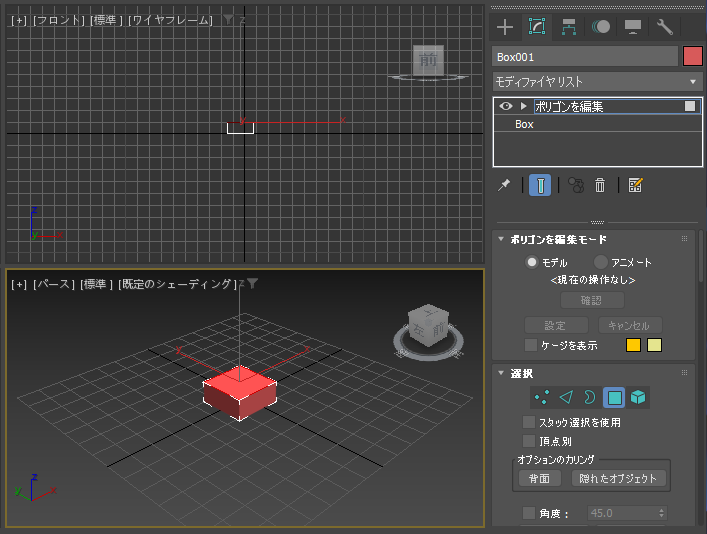Image resolution: width=707 pixels, height=534 pixels.
Task: Collapse the 選択 rollout
Action: pos(500,373)
